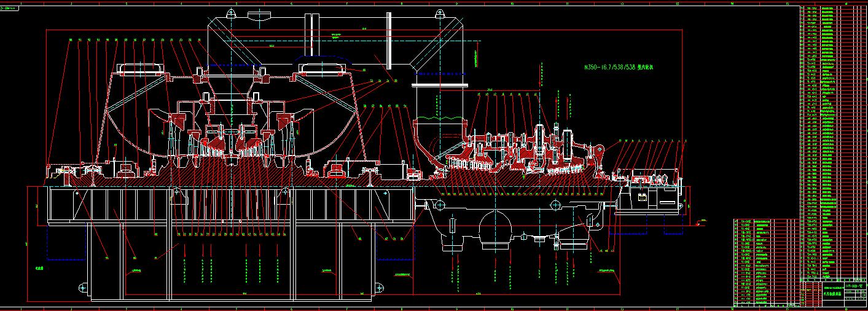Select zone number '11' on the top border
This screenshot has width=868, height=311.
(x=567, y=2)
